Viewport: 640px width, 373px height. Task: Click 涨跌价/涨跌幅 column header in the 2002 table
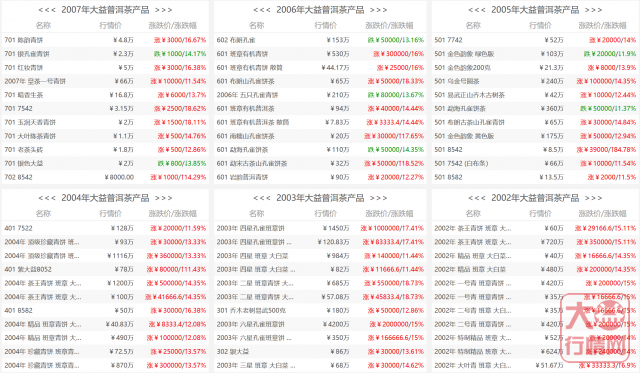coord(602,213)
